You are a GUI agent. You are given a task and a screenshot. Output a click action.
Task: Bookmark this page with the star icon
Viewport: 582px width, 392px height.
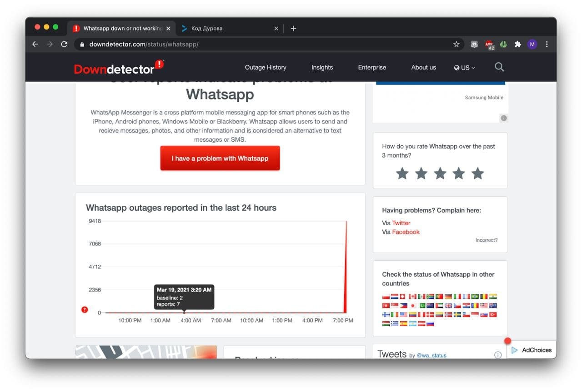pos(457,44)
